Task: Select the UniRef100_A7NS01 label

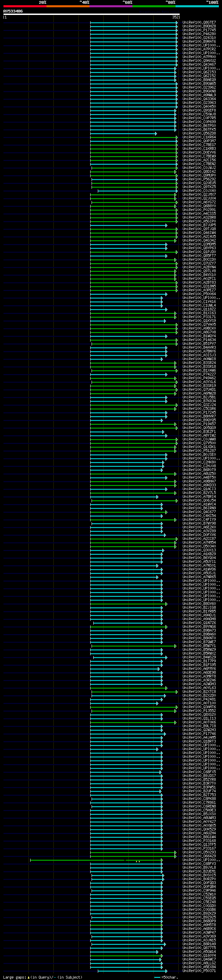Action: (199, 566)
